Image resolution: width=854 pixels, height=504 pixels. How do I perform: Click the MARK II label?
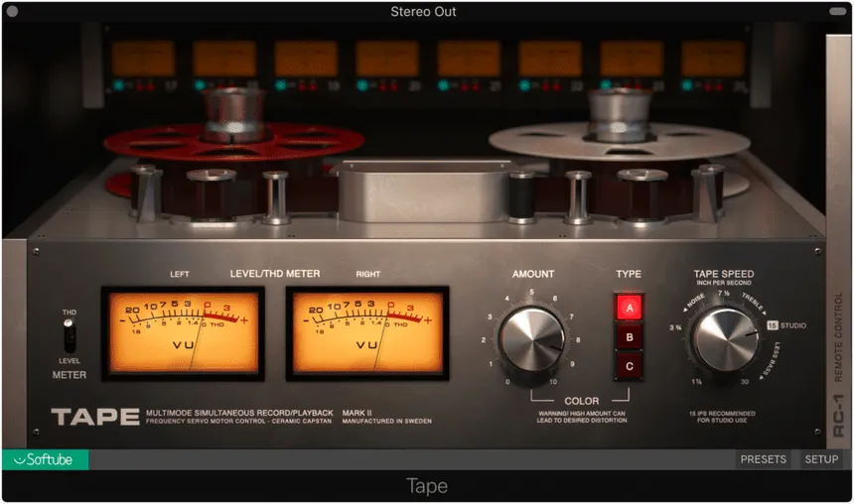(x=356, y=413)
